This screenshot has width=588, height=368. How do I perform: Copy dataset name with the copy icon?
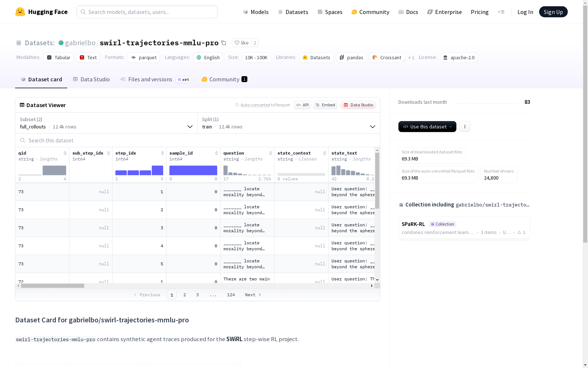(x=223, y=43)
